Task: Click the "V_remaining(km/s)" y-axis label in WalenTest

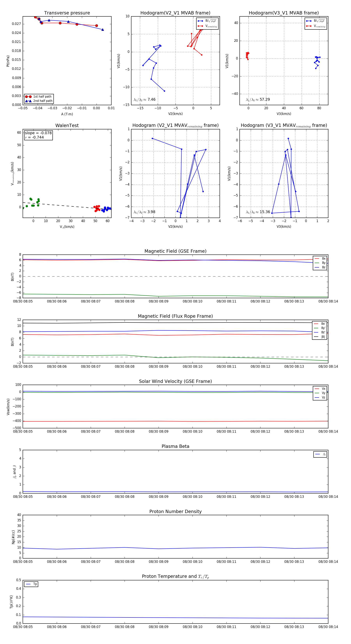Action: (12, 173)
